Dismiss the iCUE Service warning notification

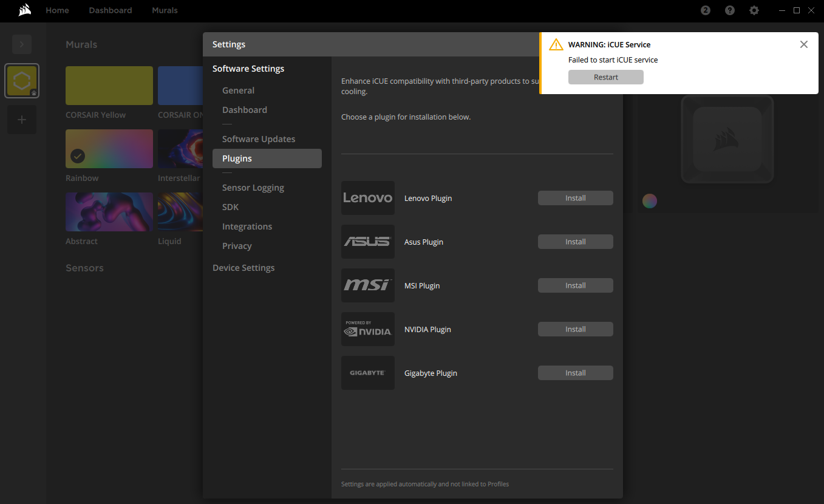tap(804, 44)
